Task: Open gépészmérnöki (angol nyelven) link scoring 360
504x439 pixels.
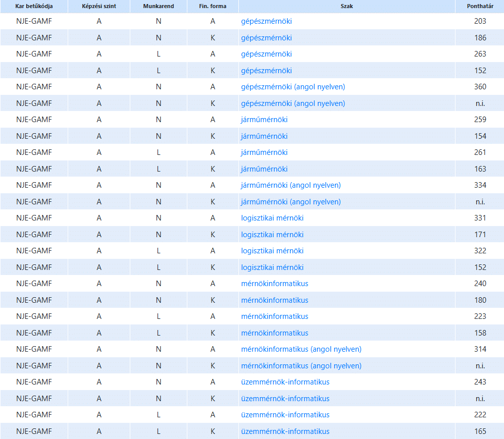Action: pos(293,87)
